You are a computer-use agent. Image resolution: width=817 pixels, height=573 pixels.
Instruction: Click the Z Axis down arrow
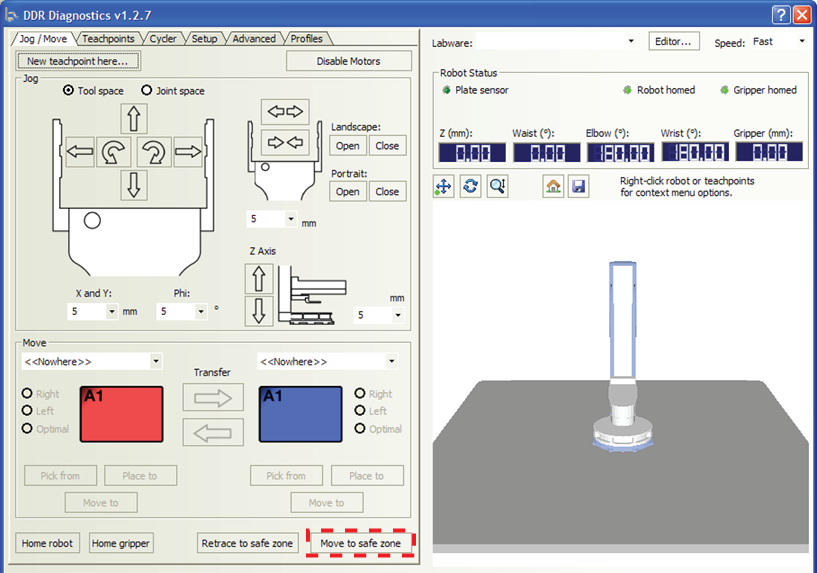point(259,311)
